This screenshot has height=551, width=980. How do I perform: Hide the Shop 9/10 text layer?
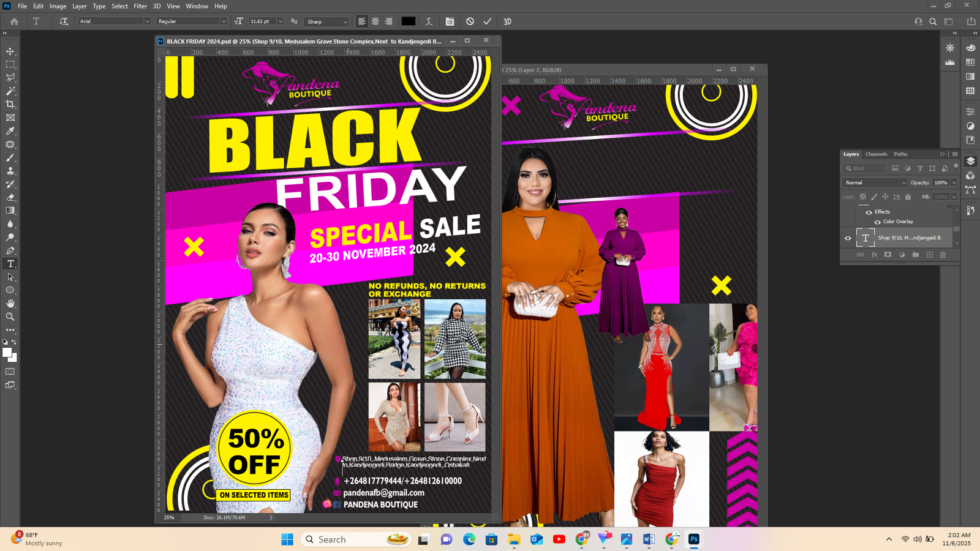tap(848, 238)
